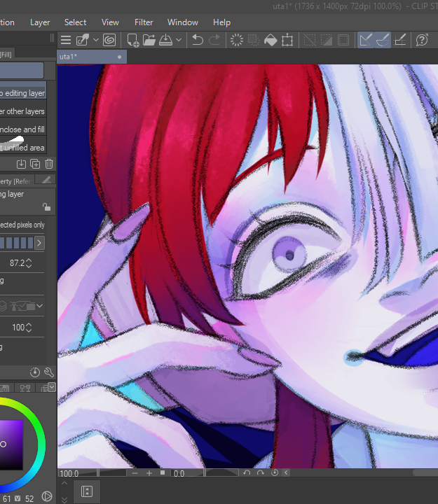Reset canvas rotation icon

coord(275,472)
